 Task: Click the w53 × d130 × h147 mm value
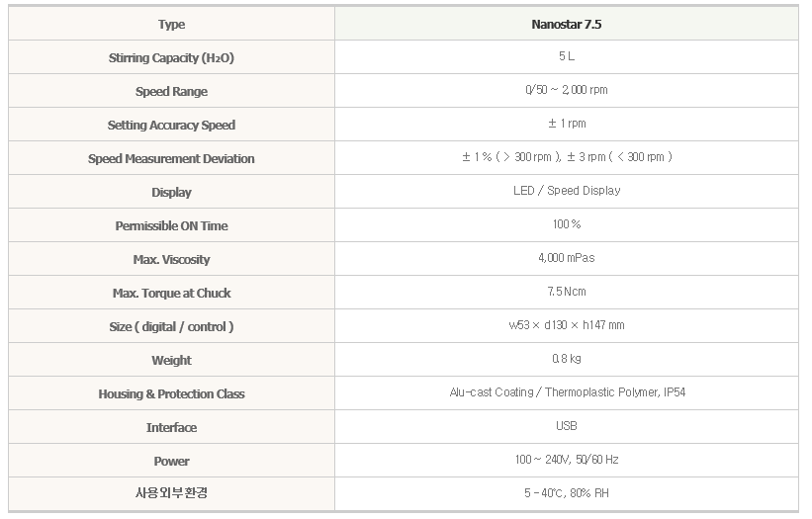point(567,325)
